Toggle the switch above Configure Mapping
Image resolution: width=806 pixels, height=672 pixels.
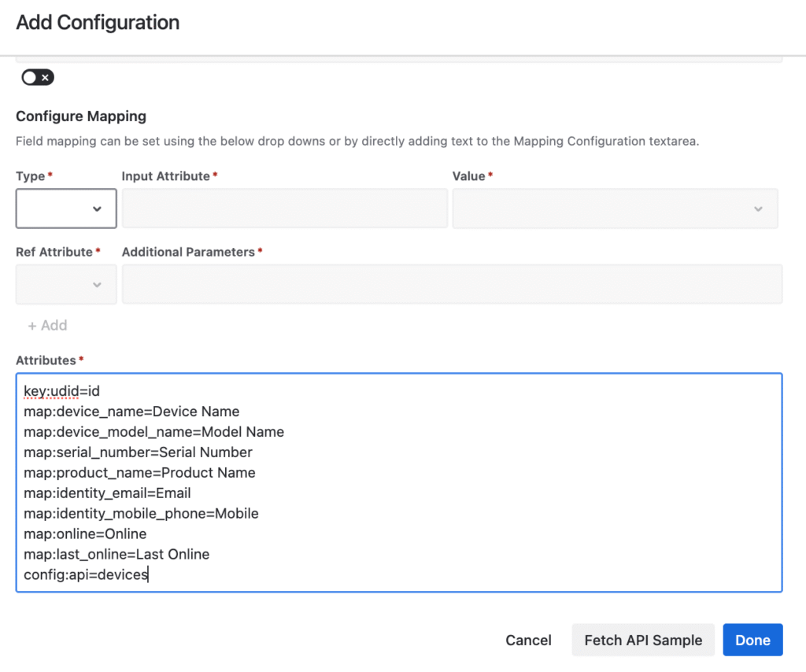coord(38,77)
